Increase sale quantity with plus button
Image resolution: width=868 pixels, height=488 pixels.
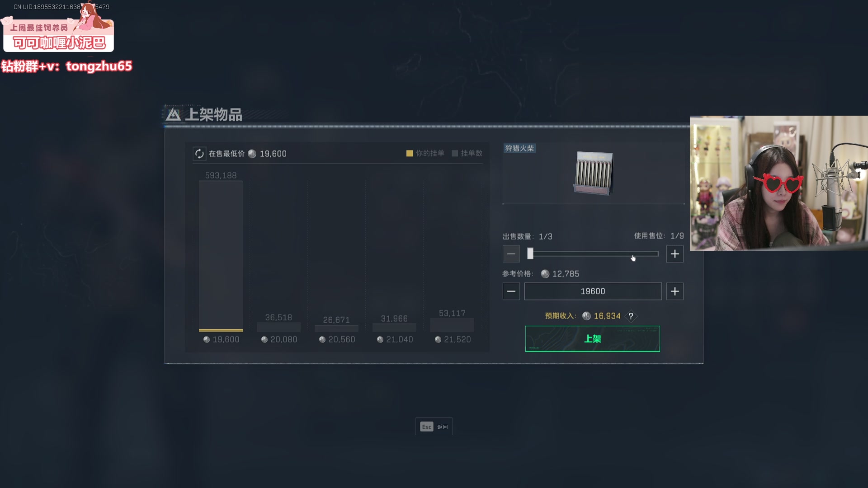click(x=675, y=254)
